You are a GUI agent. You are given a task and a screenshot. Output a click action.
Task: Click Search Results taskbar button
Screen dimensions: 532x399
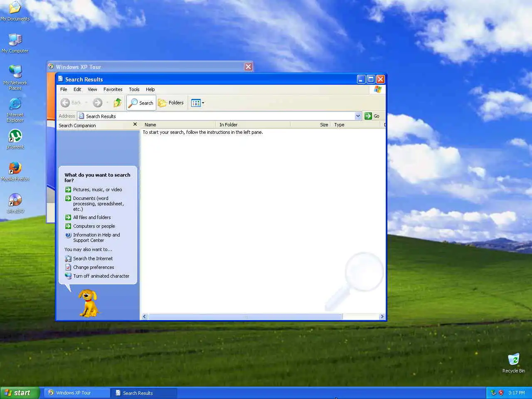point(144,393)
